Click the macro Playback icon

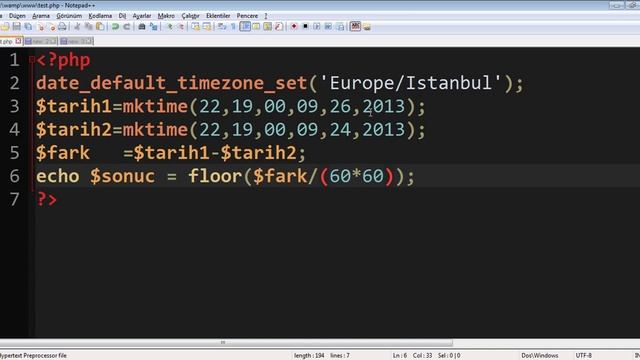pyautogui.click(x=317, y=27)
